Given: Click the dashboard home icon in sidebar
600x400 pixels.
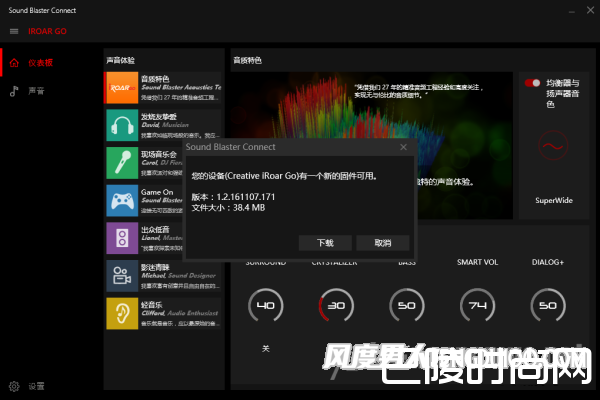Looking at the screenshot, I should coord(14,63).
